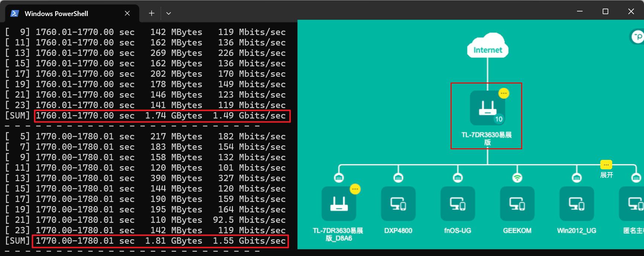Click the PowerShell icon in the tab
The image size is (644, 256).
point(15,13)
